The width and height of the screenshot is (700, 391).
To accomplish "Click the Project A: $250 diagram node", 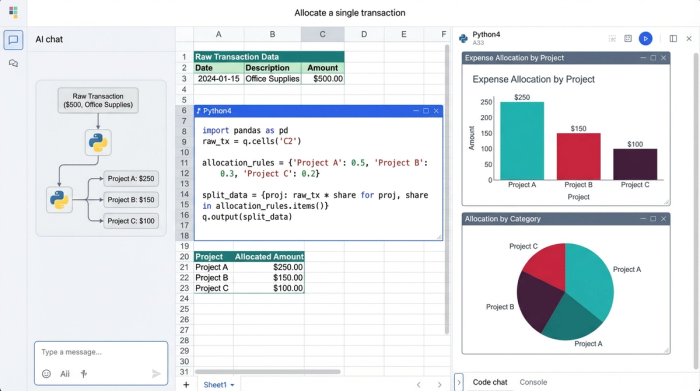I will (x=131, y=179).
